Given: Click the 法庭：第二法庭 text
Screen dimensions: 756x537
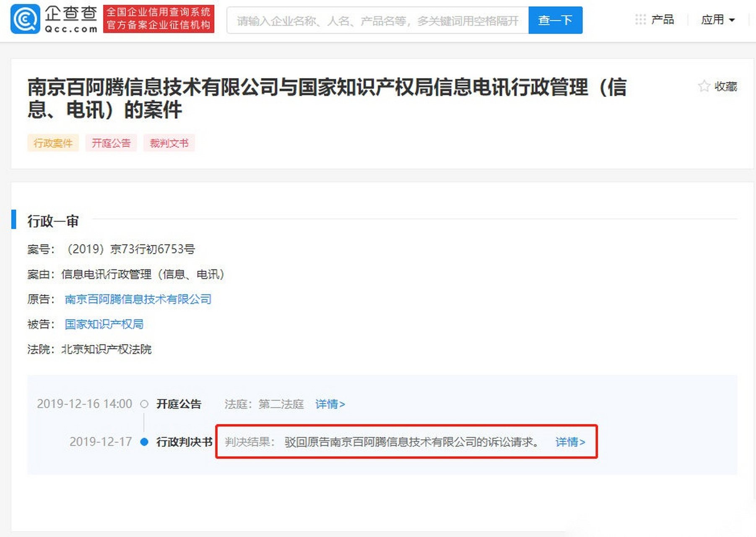Looking at the screenshot, I should [264, 404].
